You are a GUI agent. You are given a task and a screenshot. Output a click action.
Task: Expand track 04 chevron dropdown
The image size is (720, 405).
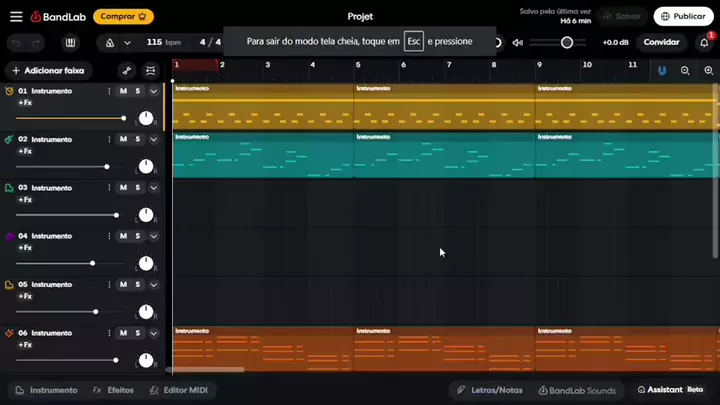153,236
